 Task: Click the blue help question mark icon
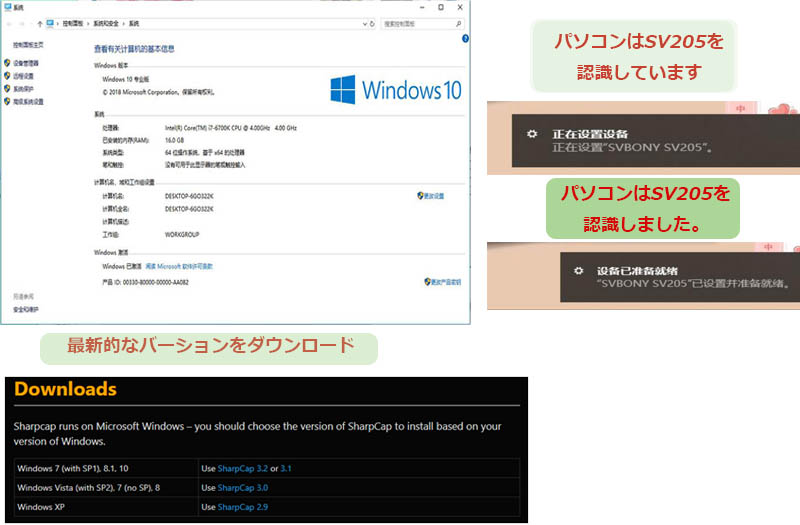[466, 38]
